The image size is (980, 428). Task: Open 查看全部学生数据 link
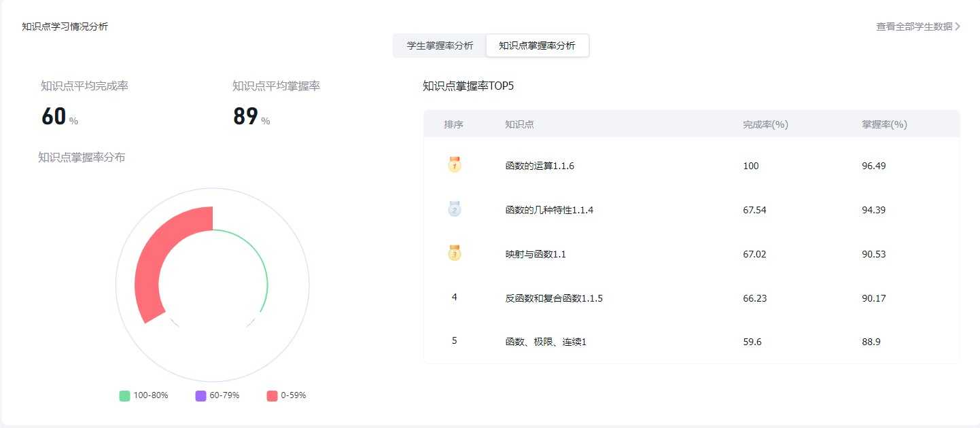pos(914,27)
